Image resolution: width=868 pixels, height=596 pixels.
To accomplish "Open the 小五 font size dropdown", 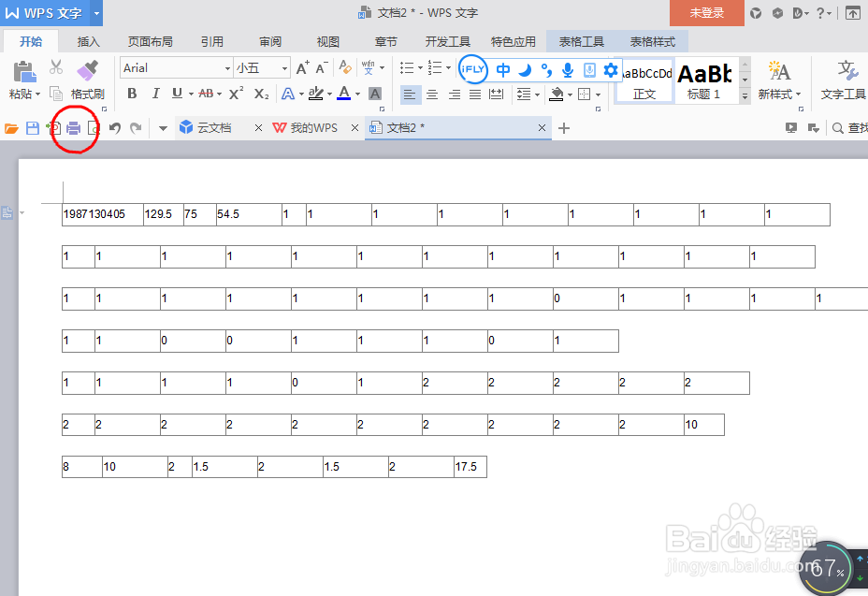I will pos(284,68).
